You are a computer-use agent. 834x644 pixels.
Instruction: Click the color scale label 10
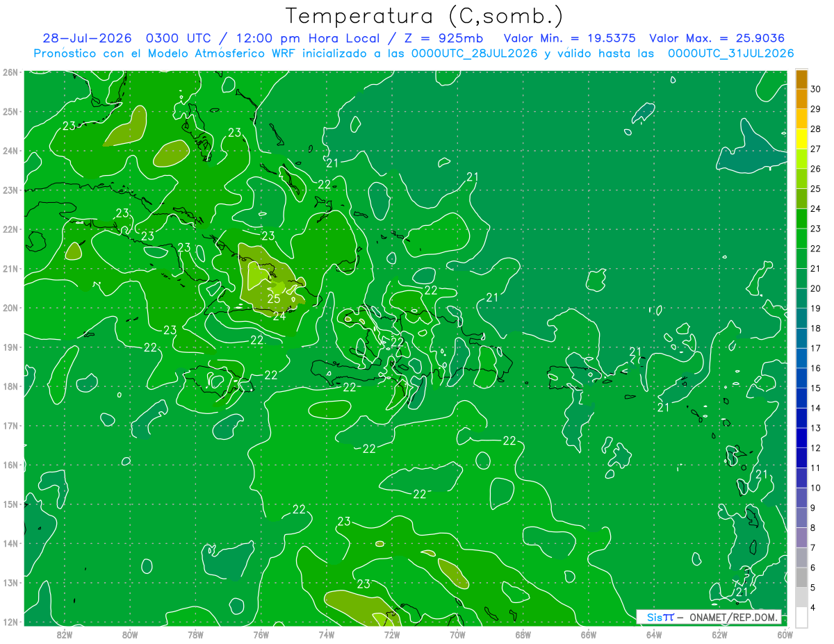pos(816,488)
